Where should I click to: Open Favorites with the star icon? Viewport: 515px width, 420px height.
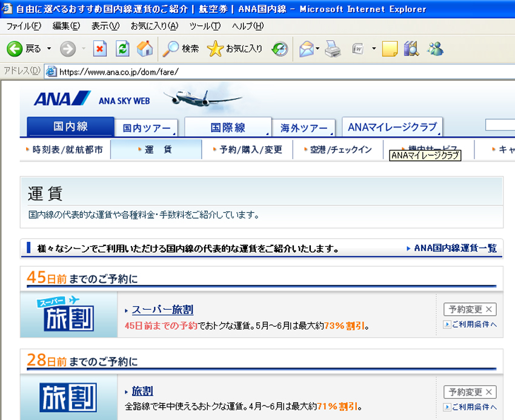tap(215, 48)
